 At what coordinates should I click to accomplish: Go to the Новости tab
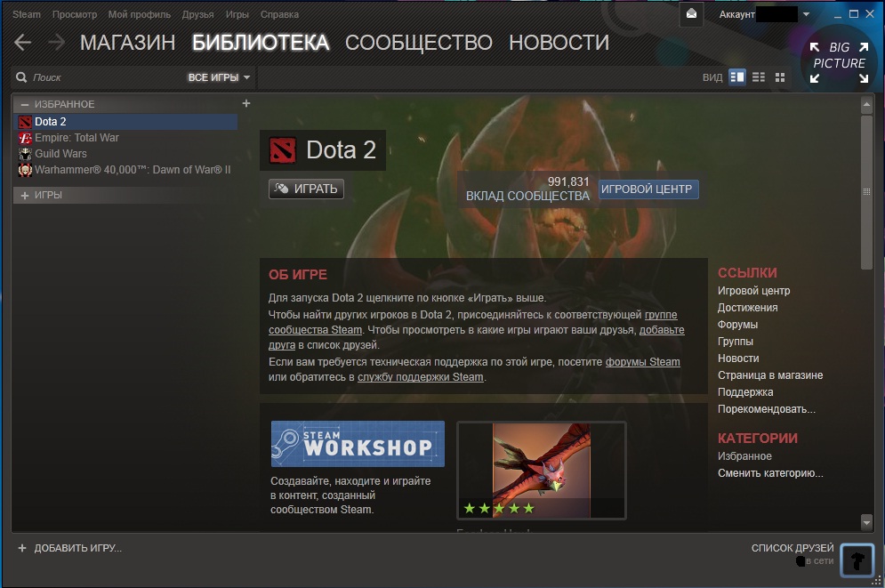click(559, 43)
